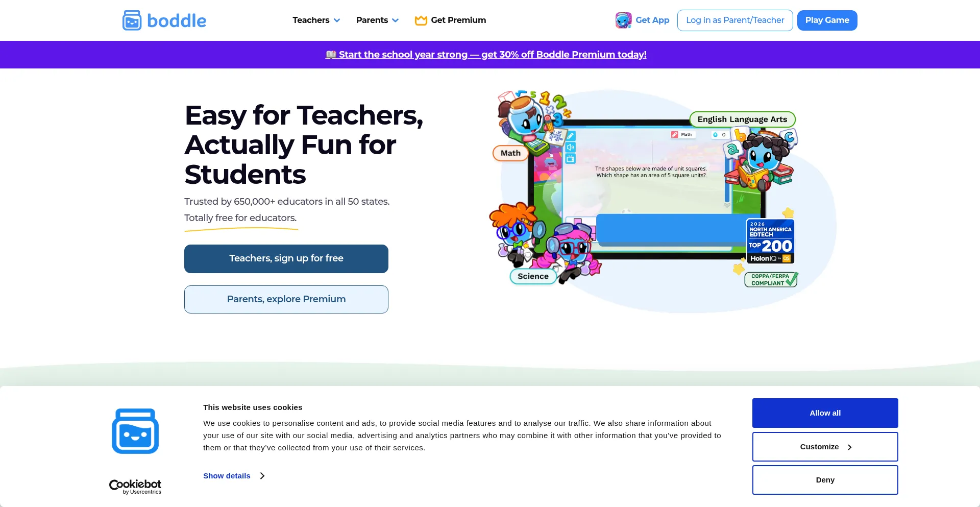Open the Cookiebot by Usercentrics logo
This screenshot has width=980, height=507.
135,487
